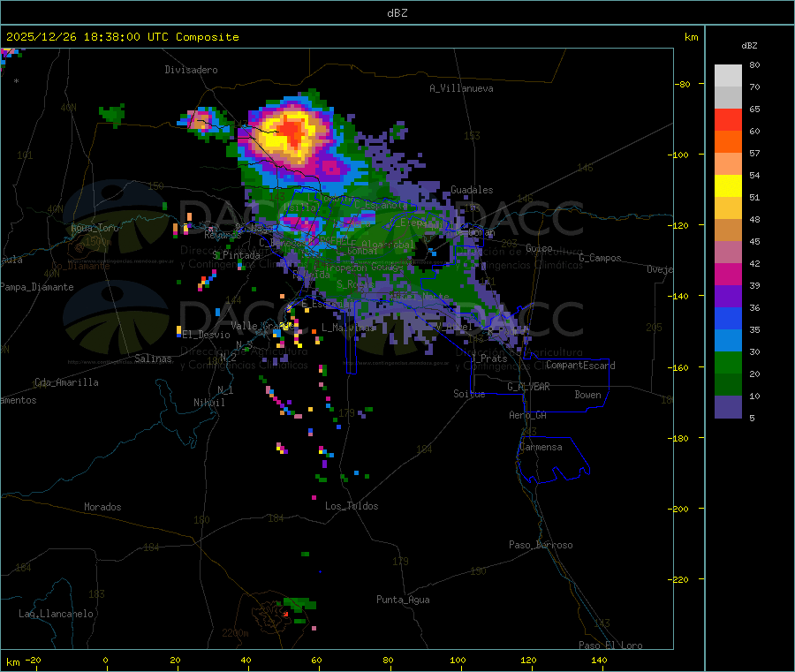
Task: Click the CompartEscard label
Action: [x=580, y=366]
